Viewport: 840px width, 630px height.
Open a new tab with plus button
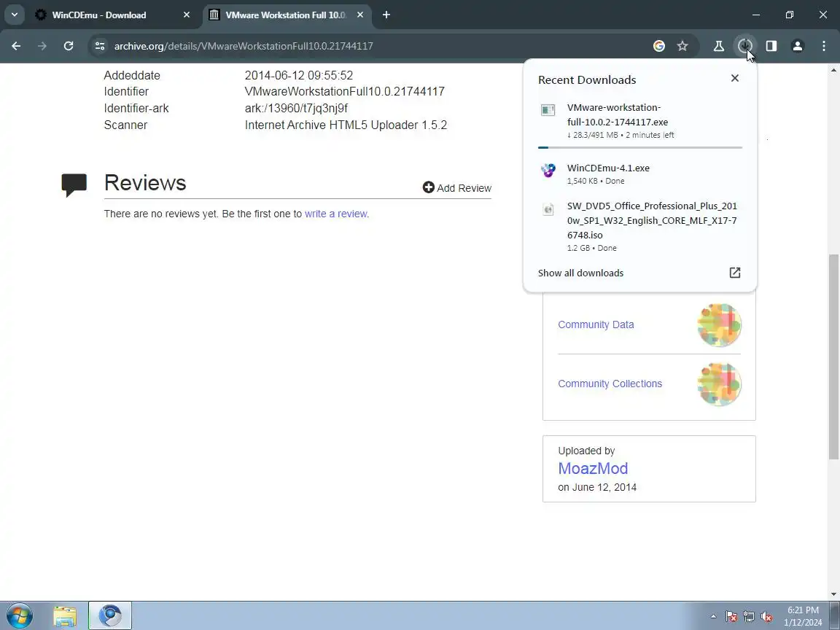[x=386, y=15]
